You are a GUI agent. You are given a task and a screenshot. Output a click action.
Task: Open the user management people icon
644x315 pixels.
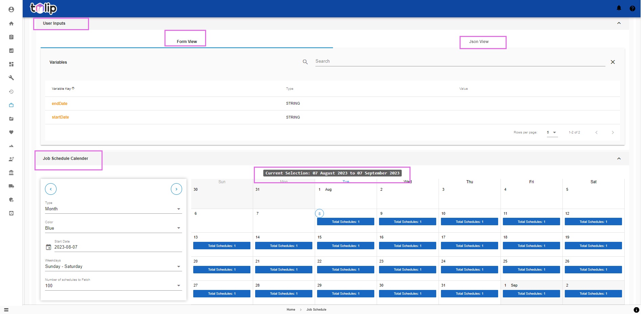click(x=11, y=159)
